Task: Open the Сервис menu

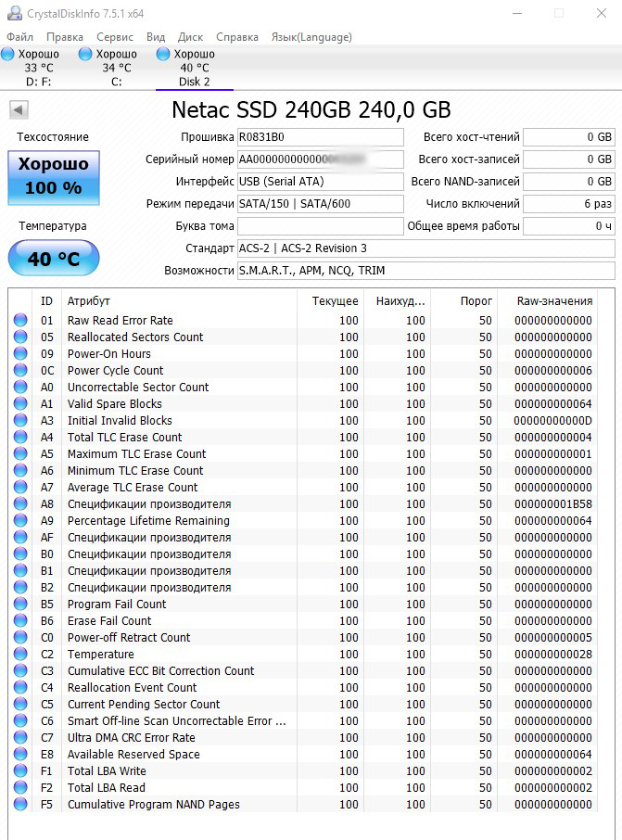Action: pos(115,37)
